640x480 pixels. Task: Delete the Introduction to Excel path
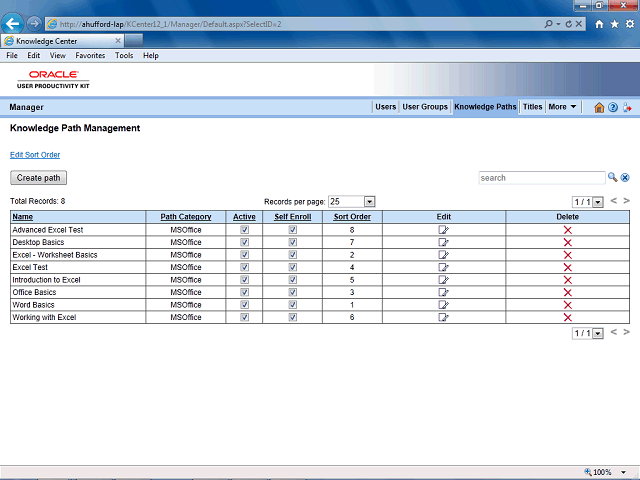click(x=567, y=280)
